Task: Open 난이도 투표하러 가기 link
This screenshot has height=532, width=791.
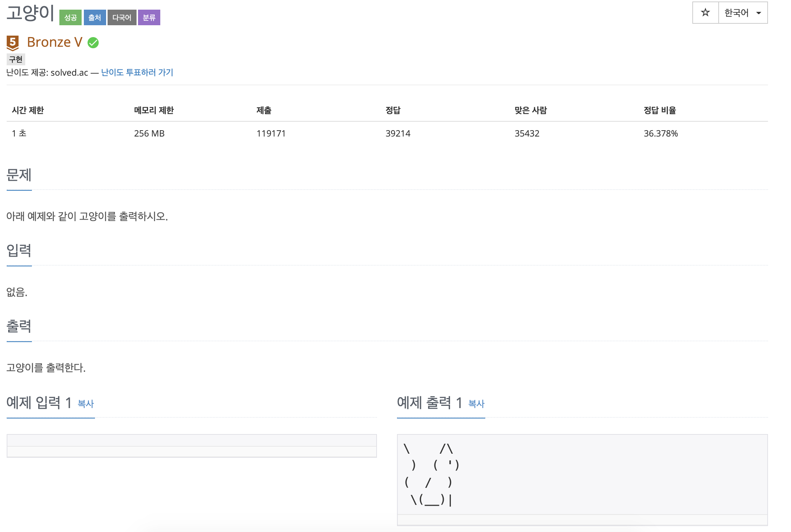Action: click(137, 72)
